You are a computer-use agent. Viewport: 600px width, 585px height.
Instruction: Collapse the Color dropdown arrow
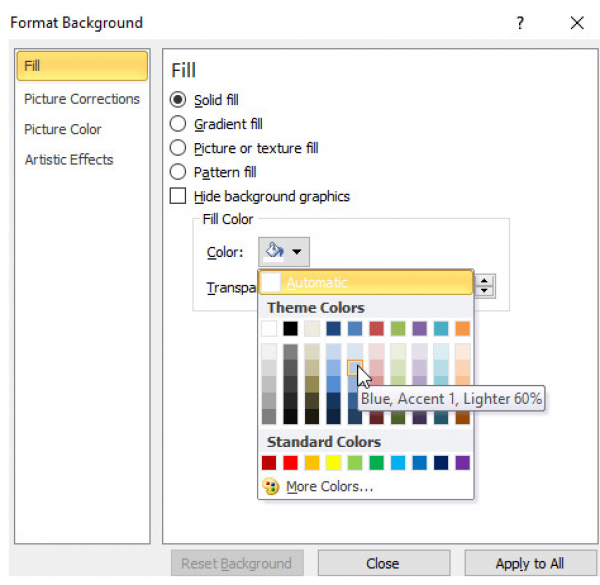click(x=298, y=252)
